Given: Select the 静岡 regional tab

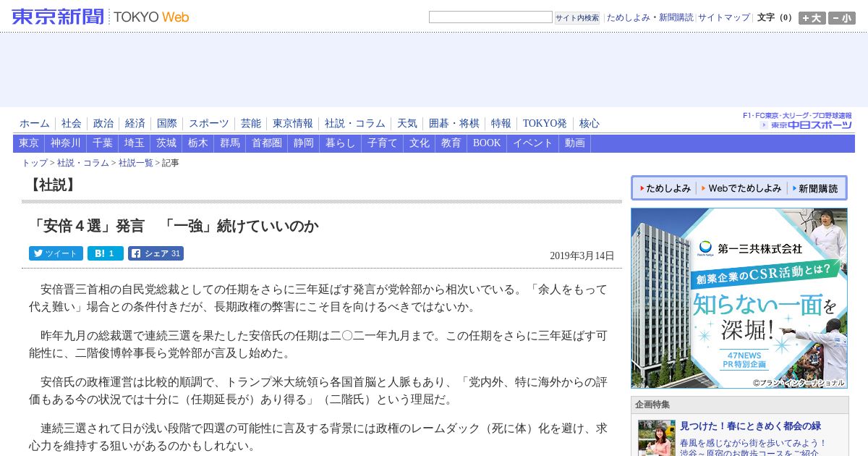Looking at the screenshot, I should 304,143.
